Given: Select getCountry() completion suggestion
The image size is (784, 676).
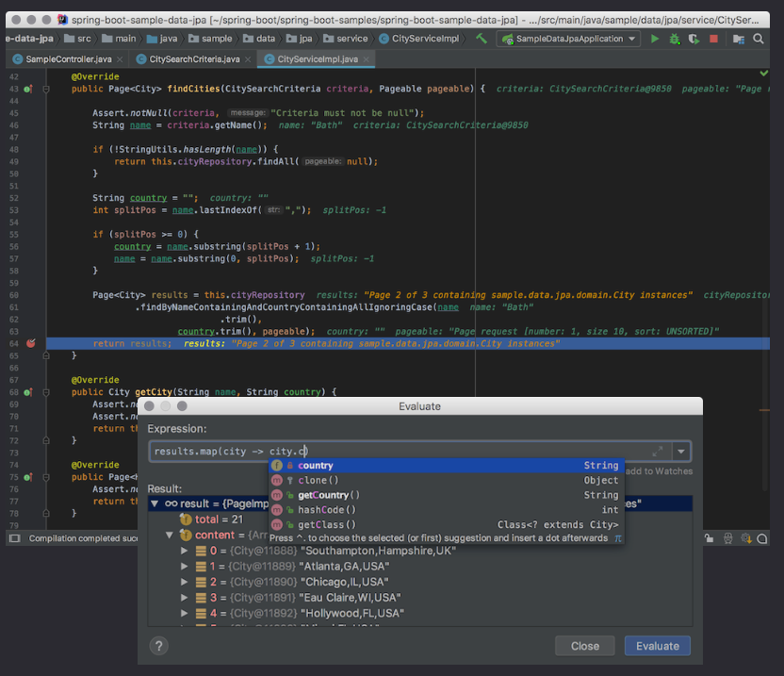Looking at the screenshot, I should (447, 495).
